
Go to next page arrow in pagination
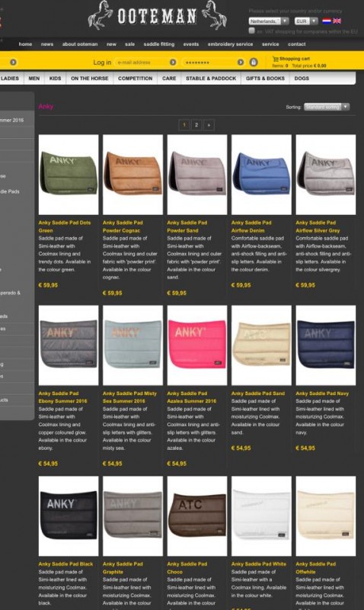pos(209,125)
